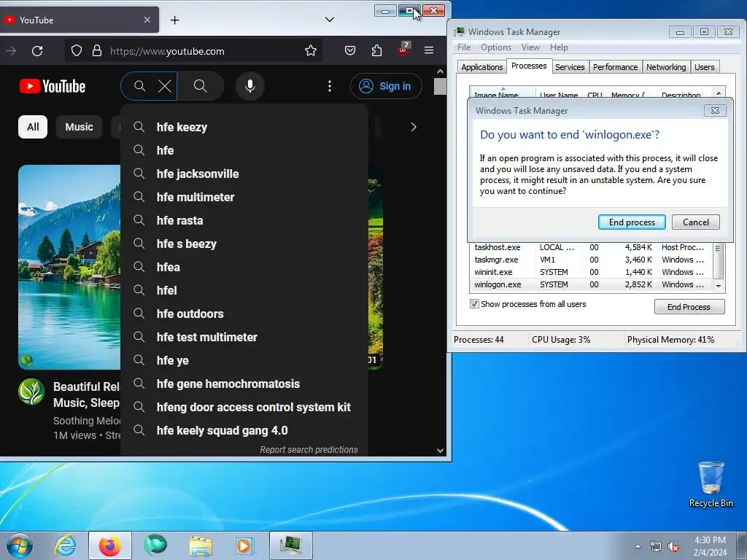Viewport: 747px width, 560px height.
Task: Click the Firefox forward navigation arrow
Action: 10,51
